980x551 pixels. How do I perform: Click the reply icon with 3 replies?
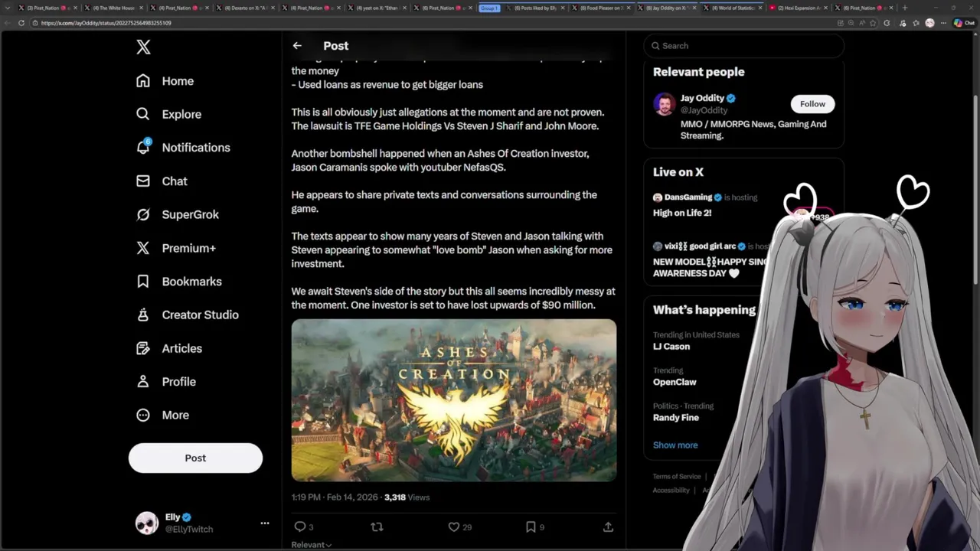point(300,527)
